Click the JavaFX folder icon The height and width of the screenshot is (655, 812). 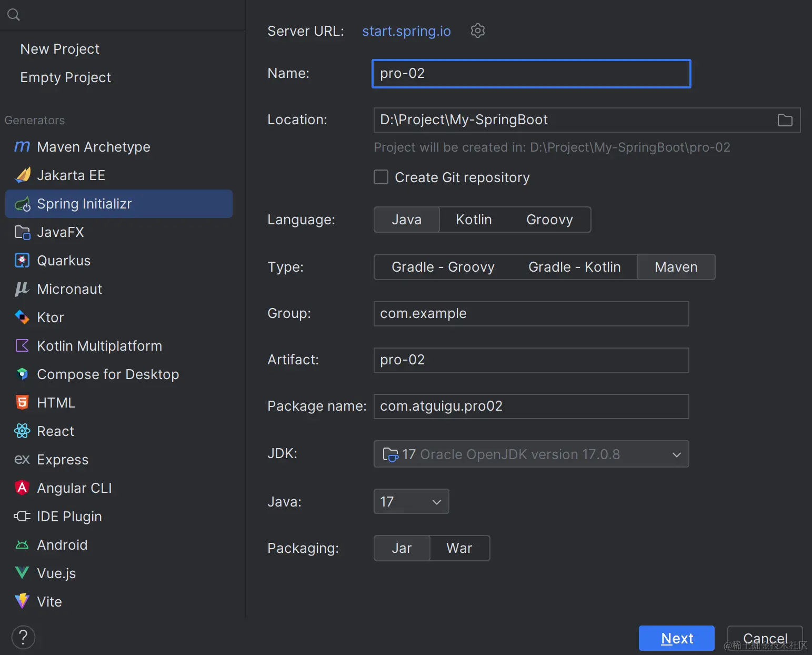tap(22, 232)
